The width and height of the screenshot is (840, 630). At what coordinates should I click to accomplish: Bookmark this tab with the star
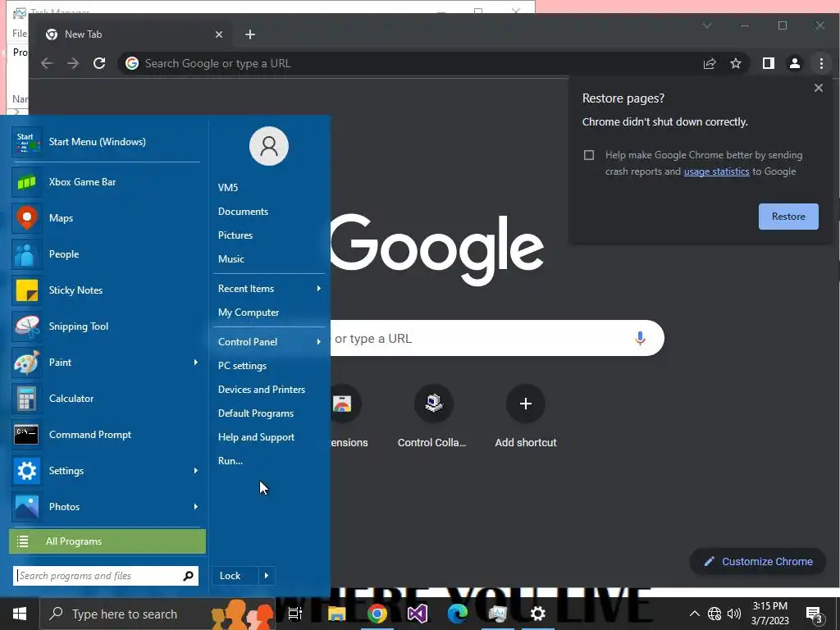[x=736, y=63]
